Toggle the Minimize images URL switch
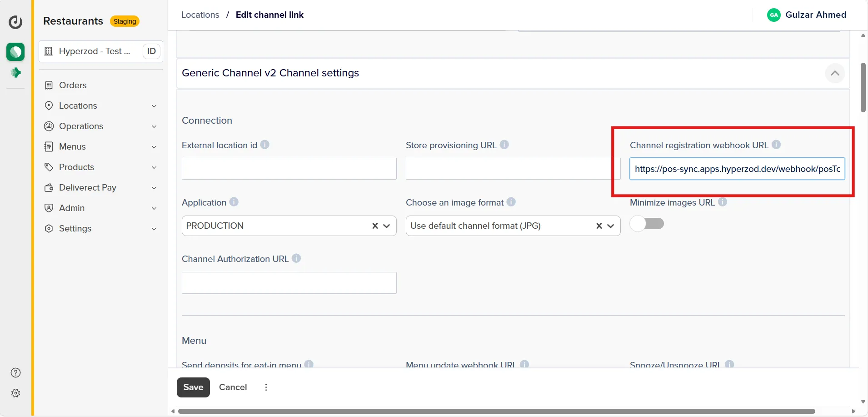Image resolution: width=868 pixels, height=417 pixels. 647,224
